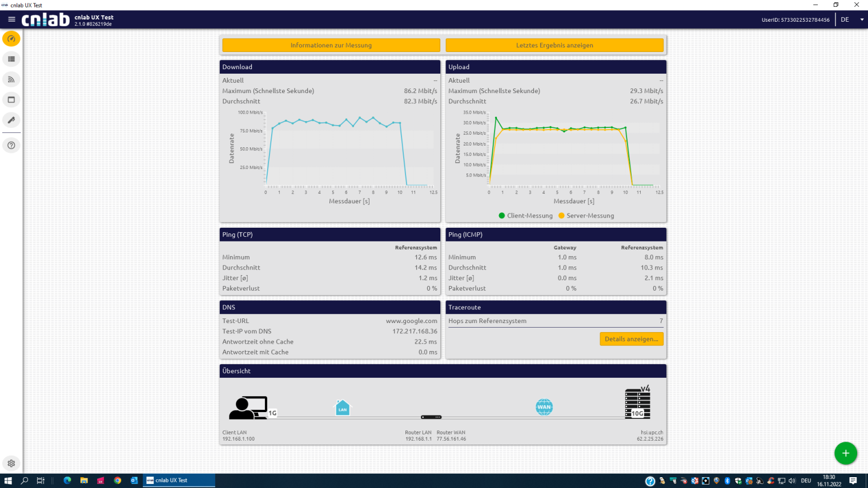Open the help question mark icon in sidebar
The height and width of the screenshot is (488, 868).
pos(11,146)
